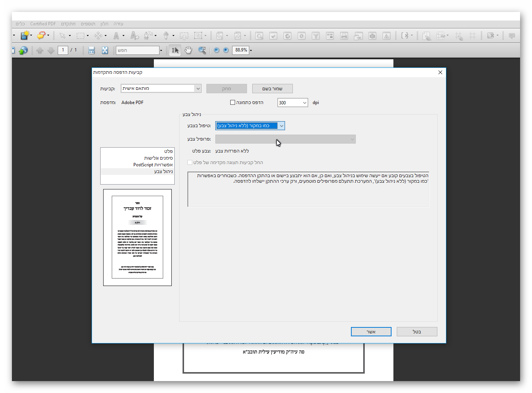Open the gear action panel icon
Viewport: 532px width, 393px height.
point(302,36)
